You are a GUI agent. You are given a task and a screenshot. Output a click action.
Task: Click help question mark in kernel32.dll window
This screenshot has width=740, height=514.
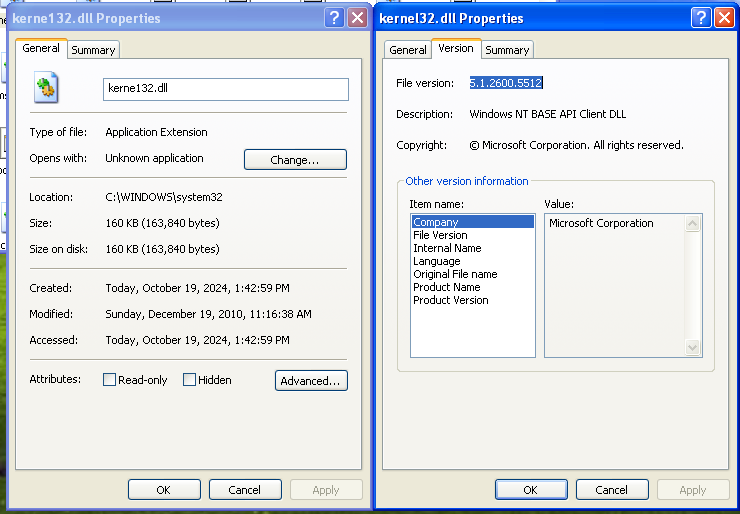coord(702,18)
